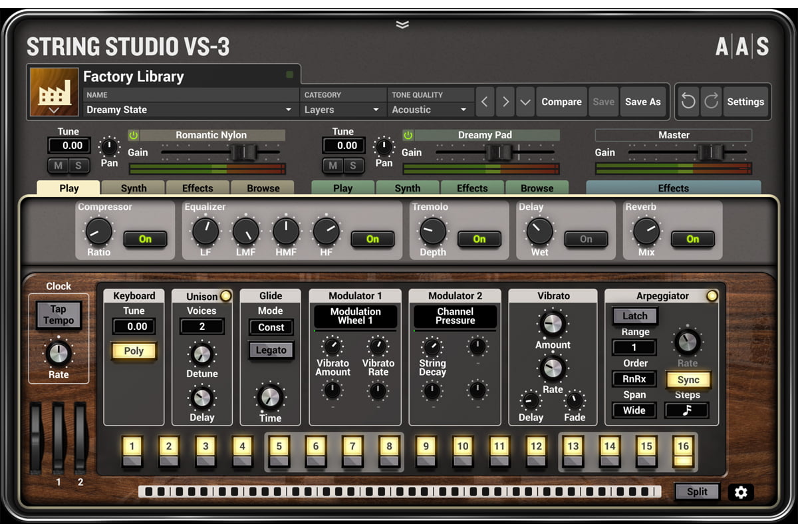Open the Arpeggiator Span Wide selector
This screenshot has height=532, width=798.
click(634, 410)
